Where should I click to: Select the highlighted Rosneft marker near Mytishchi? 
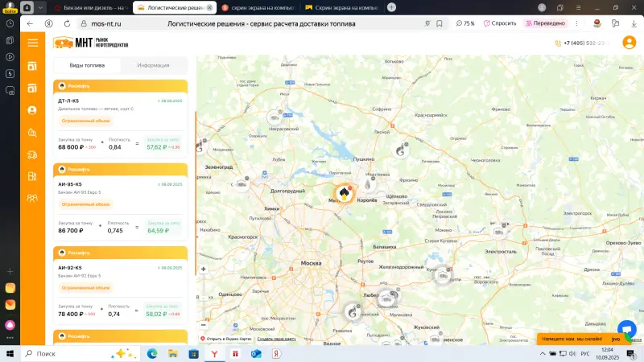coord(344,193)
